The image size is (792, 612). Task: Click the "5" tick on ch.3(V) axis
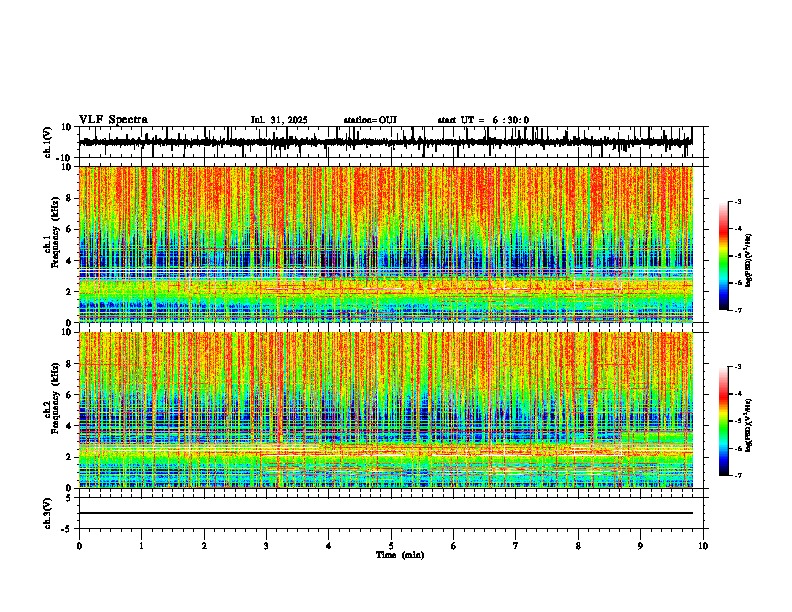[x=70, y=498]
